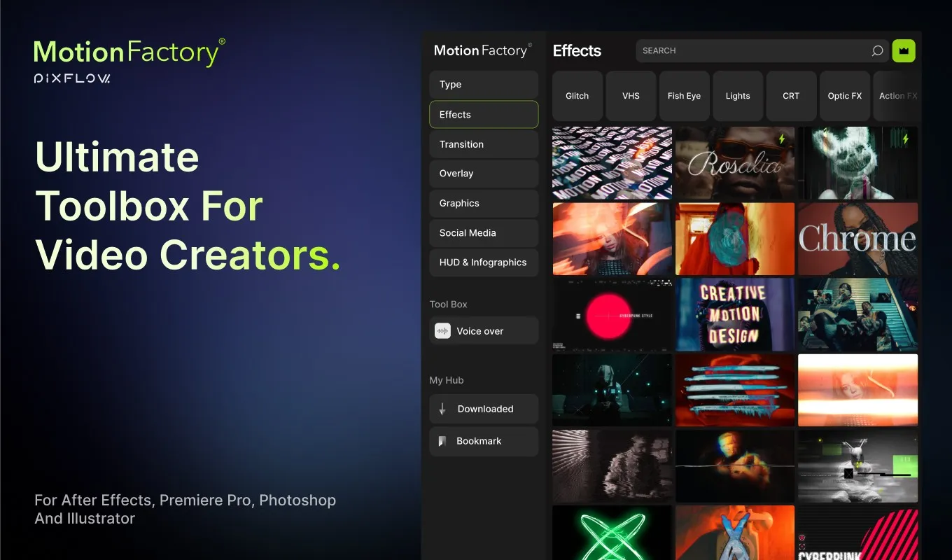Click the Voice over waveform icon
Screen dimensions: 952x560
point(442,331)
